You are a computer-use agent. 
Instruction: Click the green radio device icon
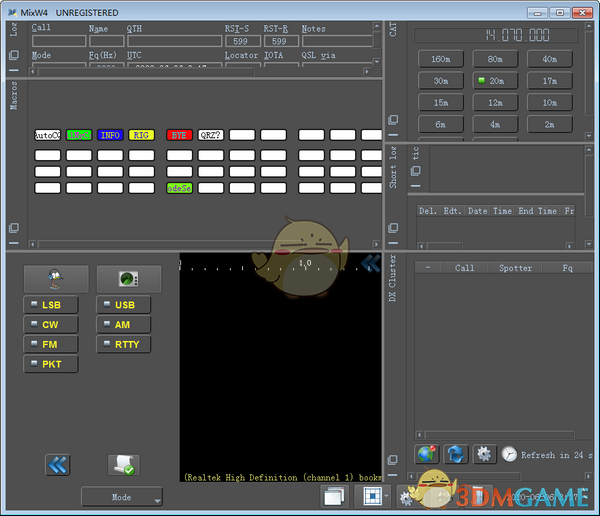point(129,279)
